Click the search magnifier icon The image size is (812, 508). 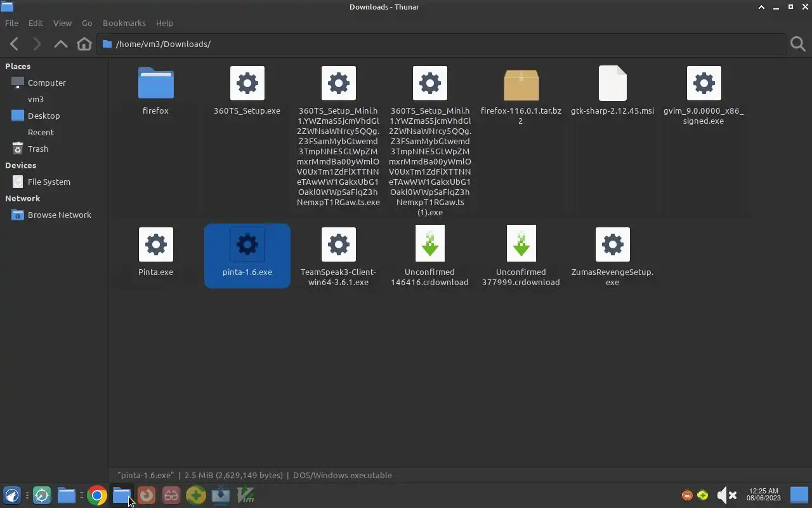(798, 44)
